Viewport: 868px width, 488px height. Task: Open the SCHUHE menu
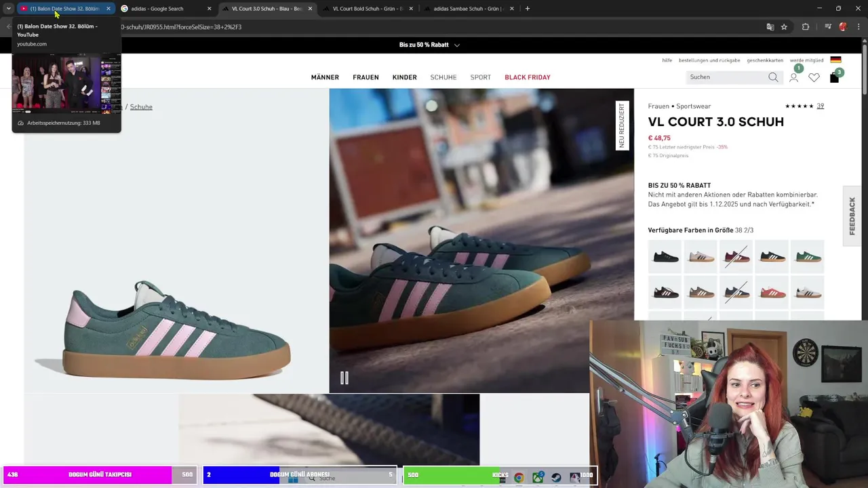pyautogui.click(x=443, y=77)
